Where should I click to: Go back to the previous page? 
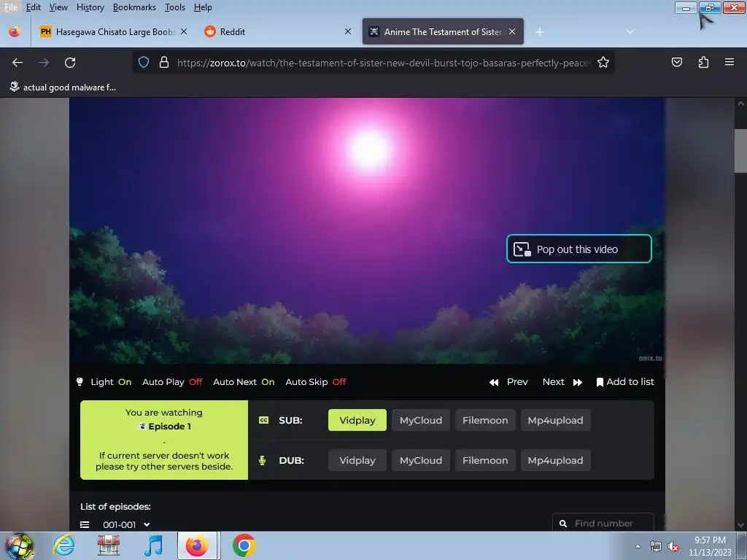pos(18,63)
